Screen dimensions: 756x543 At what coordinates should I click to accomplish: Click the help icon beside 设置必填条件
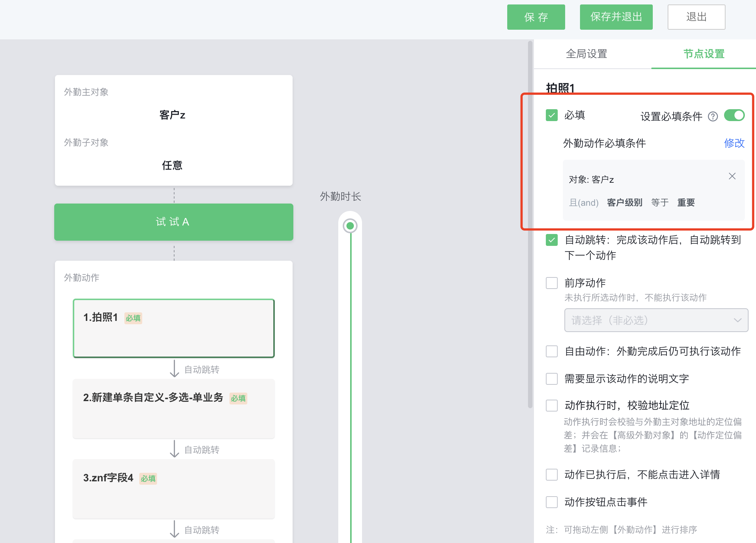pyautogui.click(x=713, y=116)
